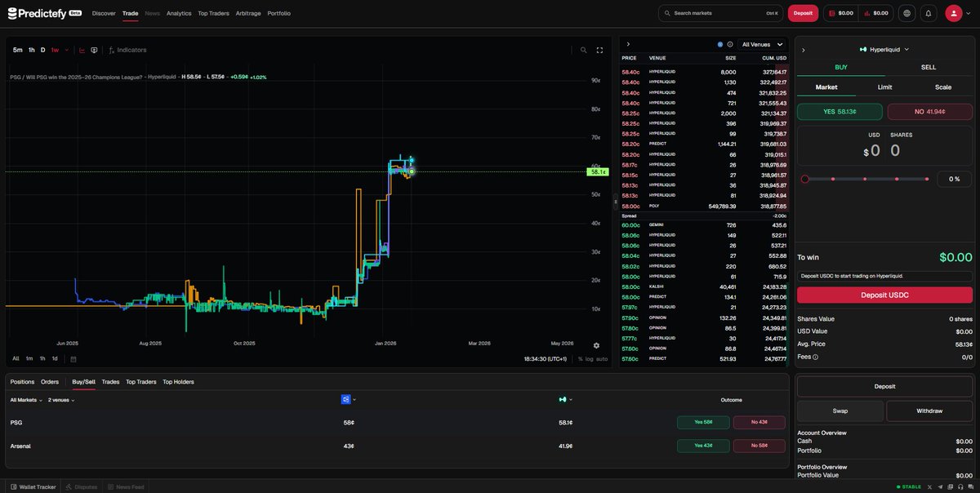Click the chart search magnifier icon

(583, 50)
